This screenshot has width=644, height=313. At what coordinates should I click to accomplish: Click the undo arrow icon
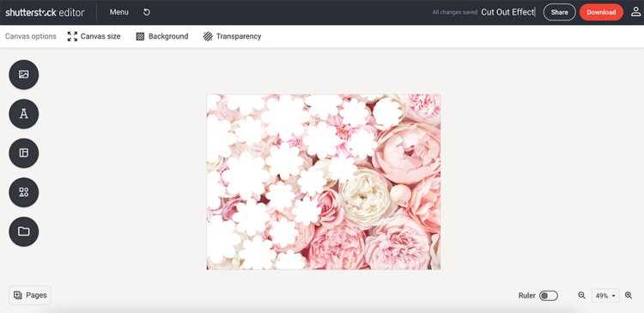(x=147, y=12)
